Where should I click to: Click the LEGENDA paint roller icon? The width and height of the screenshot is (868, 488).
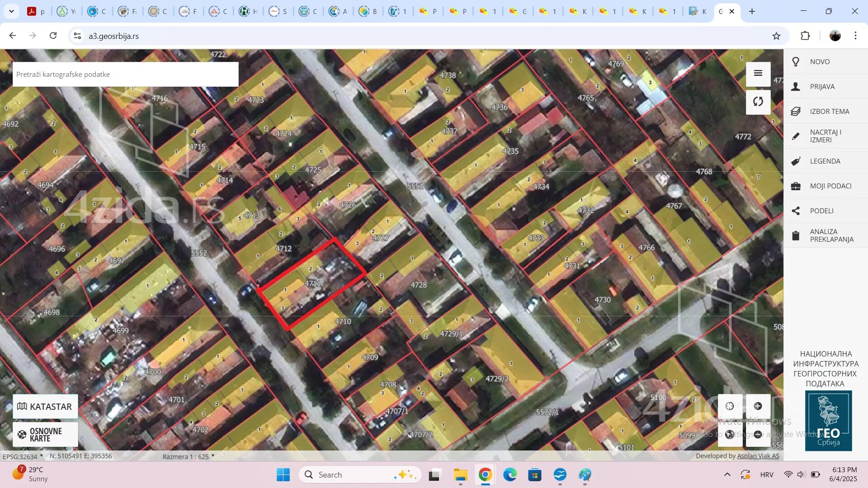tap(796, 161)
